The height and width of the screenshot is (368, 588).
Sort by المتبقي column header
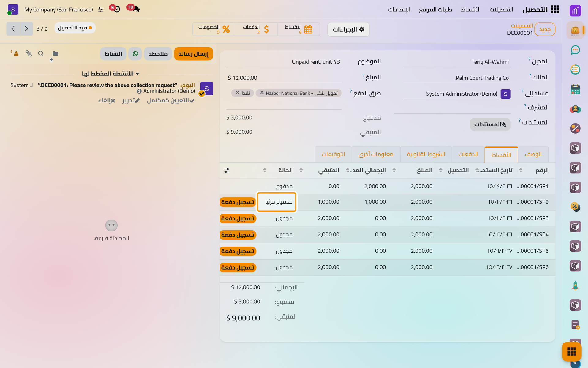click(x=329, y=170)
